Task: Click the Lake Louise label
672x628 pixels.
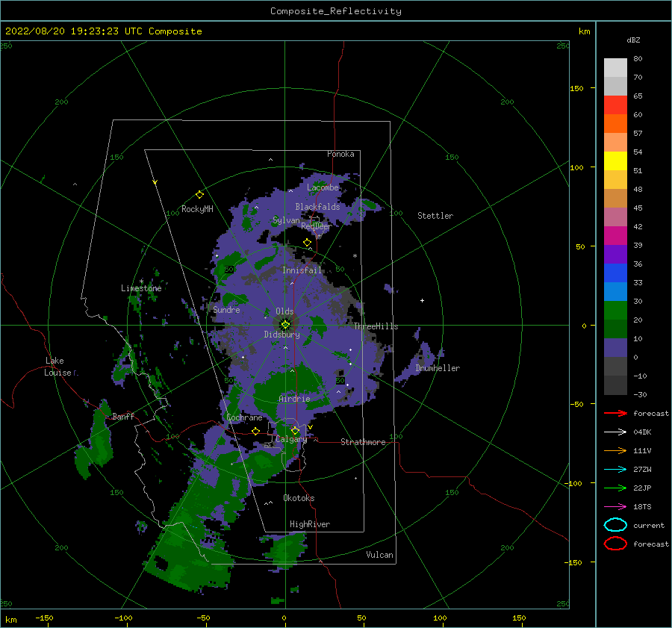Action: [57, 367]
